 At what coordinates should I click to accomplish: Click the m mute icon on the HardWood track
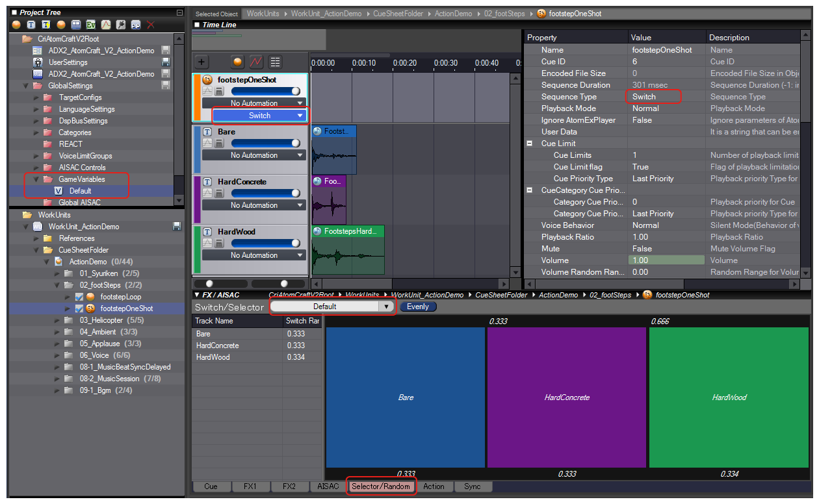[x=219, y=243]
